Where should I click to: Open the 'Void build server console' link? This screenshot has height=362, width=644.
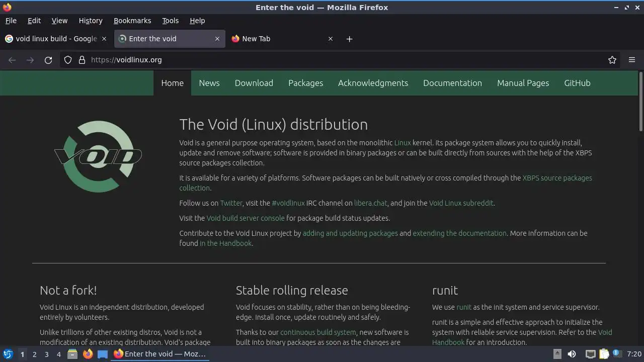coord(246,218)
